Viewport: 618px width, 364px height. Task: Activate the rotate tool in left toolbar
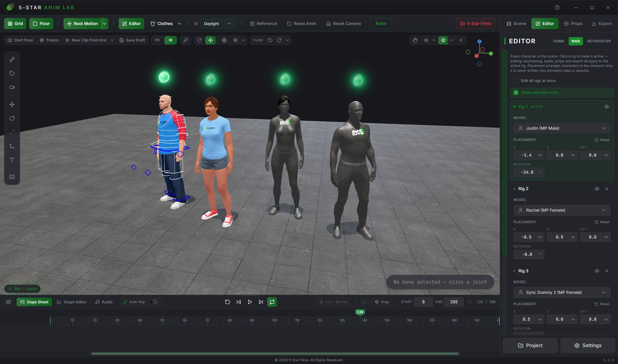pos(12,119)
